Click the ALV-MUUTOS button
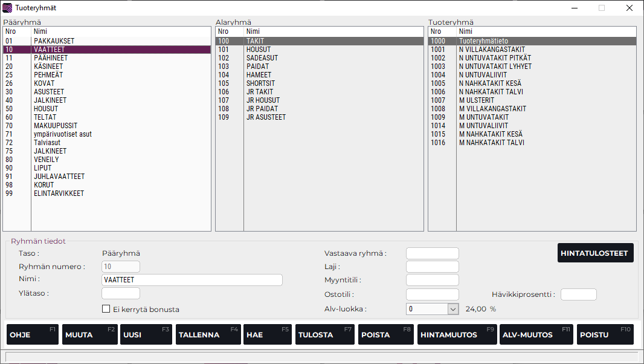The width and height of the screenshot is (644, 364). (x=536, y=334)
